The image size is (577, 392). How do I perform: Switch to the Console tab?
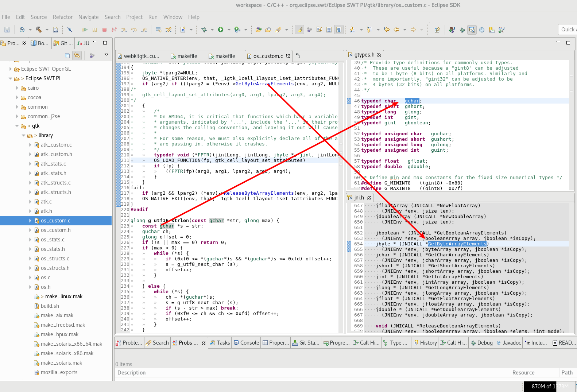[x=247, y=343]
